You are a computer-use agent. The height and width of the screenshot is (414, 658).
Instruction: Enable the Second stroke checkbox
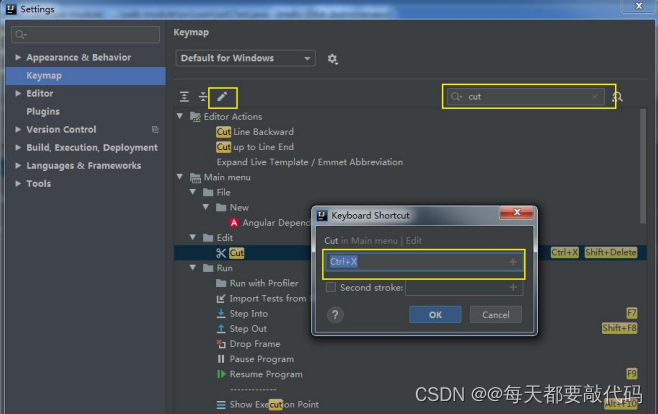coord(331,287)
